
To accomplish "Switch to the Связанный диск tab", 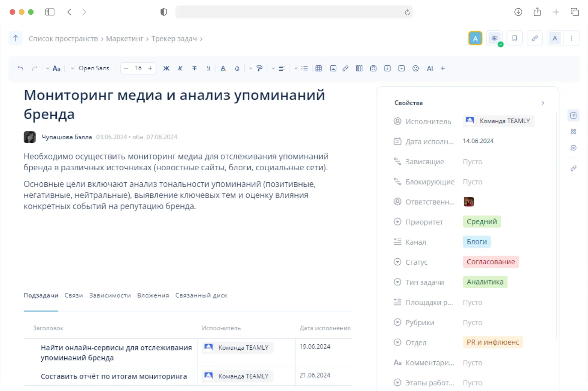I will click(201, 296).
